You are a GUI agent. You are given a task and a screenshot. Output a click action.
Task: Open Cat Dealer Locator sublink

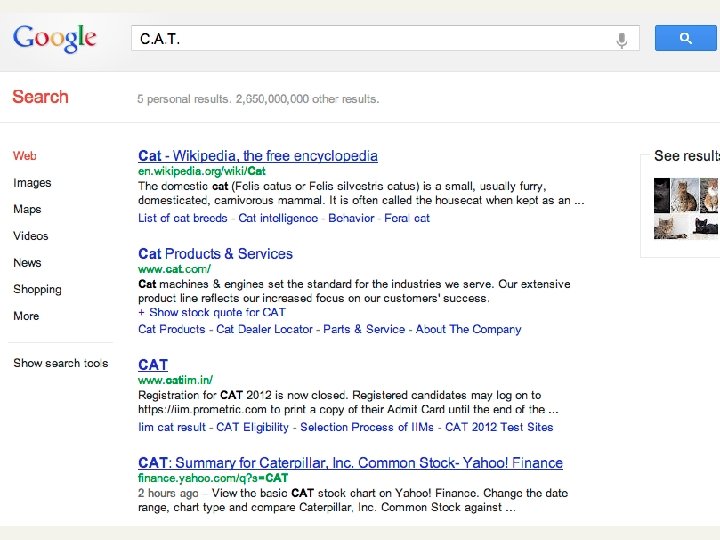264,329
